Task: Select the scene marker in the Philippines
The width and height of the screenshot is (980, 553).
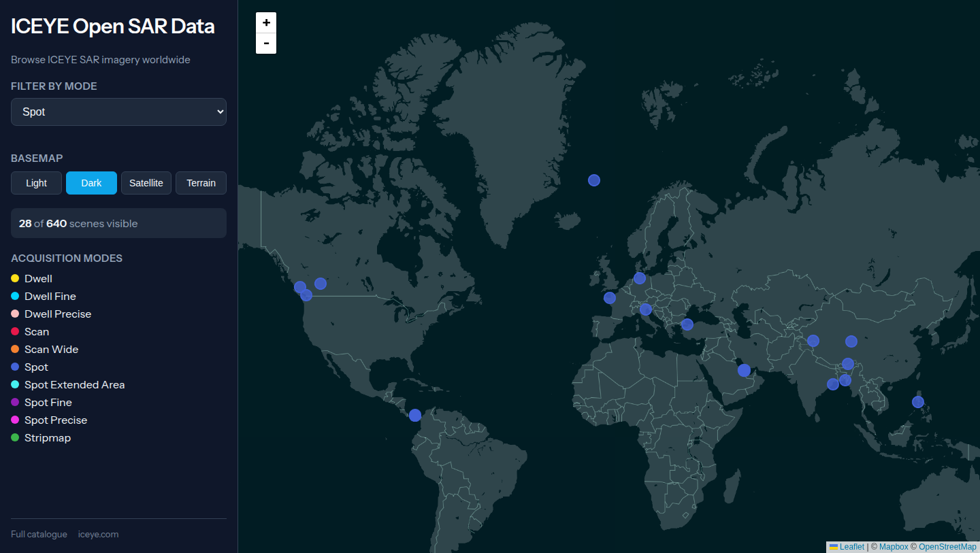Action: [x=918, y=402]
